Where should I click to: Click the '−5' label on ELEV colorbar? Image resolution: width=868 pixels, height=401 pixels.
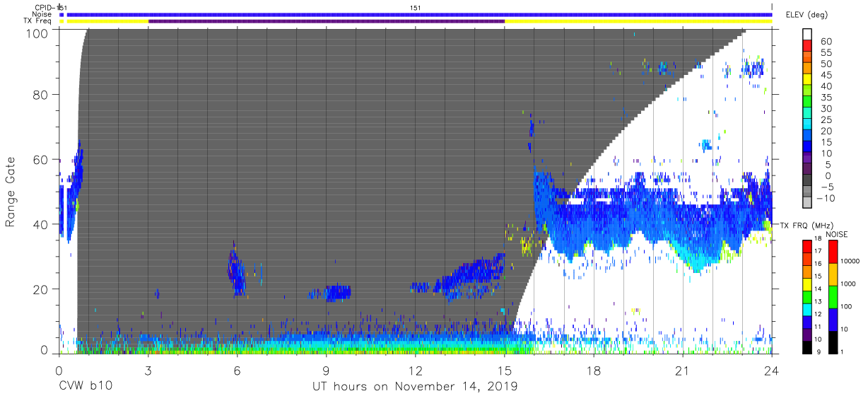[x=826, y=187]
